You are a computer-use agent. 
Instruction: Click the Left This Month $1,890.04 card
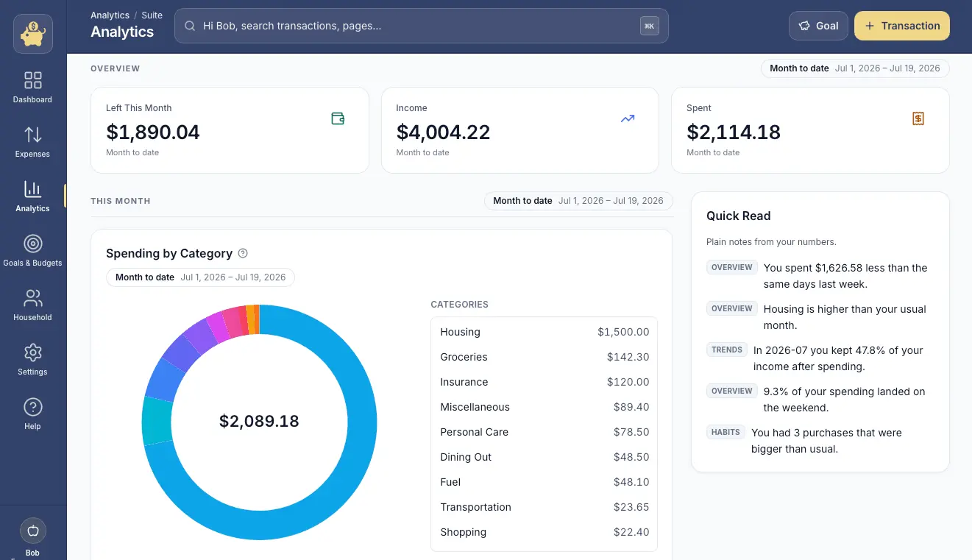230,130
